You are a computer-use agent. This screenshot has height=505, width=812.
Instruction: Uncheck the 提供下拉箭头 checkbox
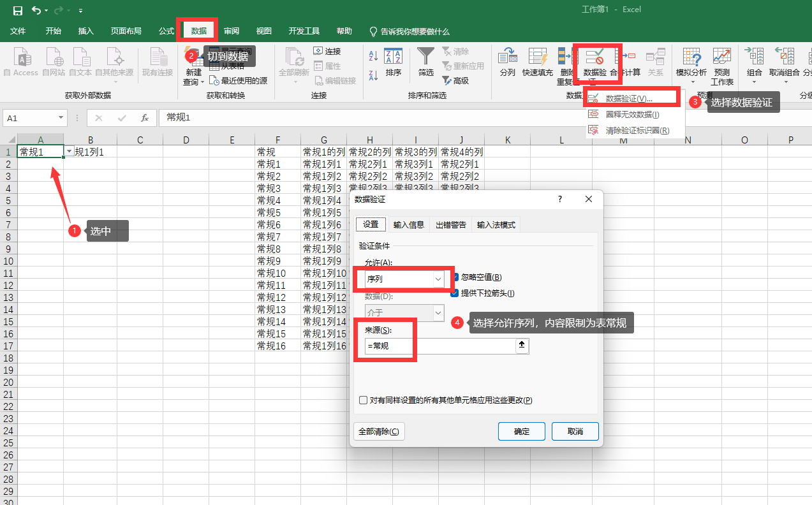pos(455,293)
